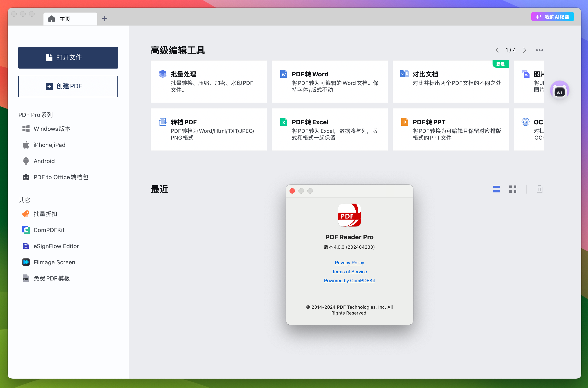Switch recent files to list view

click(x=496, y=189)
